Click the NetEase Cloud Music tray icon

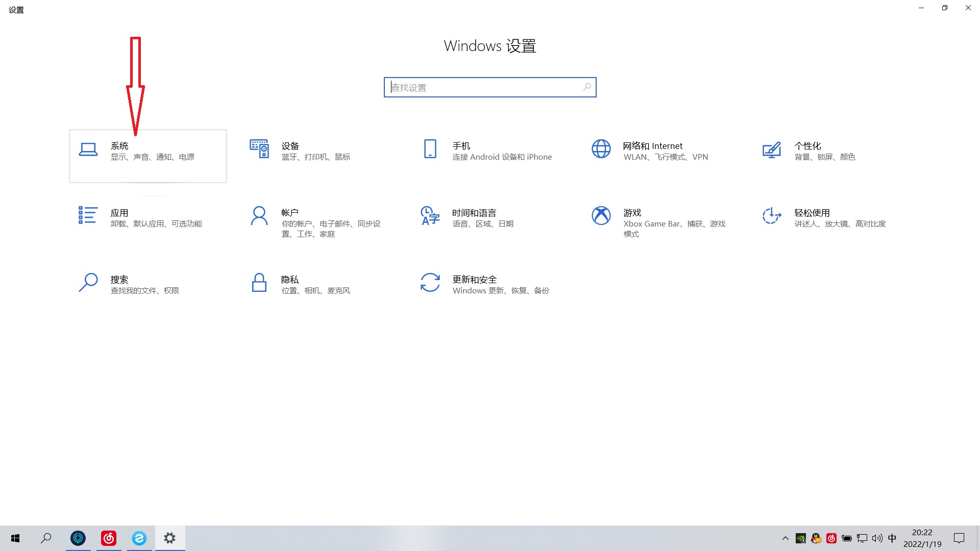coord(831,538)
